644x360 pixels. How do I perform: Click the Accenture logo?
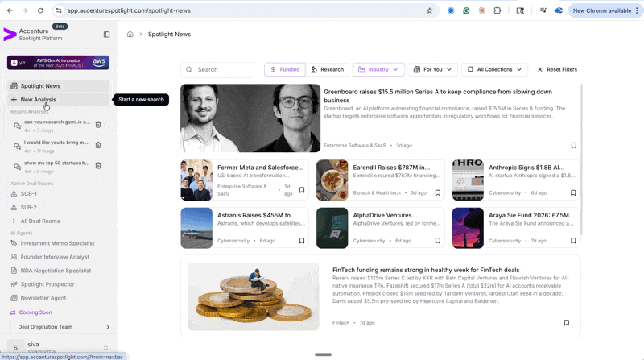click(x=10, y=35)
